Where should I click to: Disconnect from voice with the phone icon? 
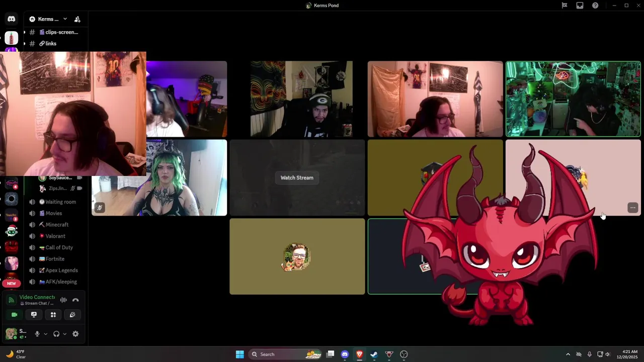click(x=75, y=300)
